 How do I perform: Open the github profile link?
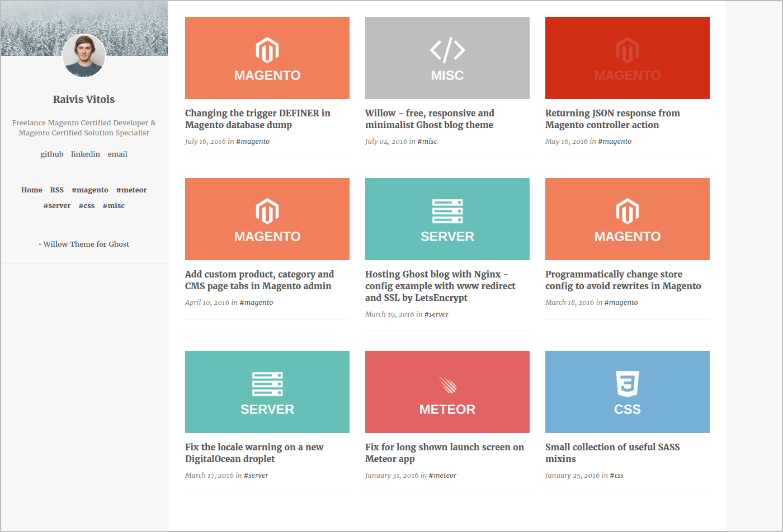52,154
